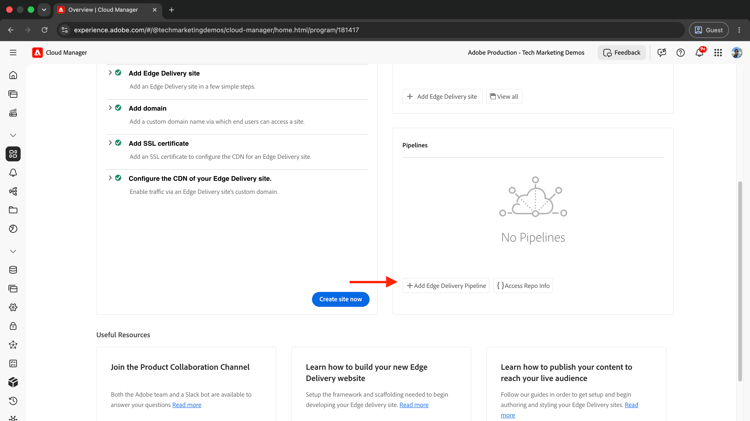Open the black cube icon in sidebar
The height and width of the screenshot is (421, 750).
coord(13,382)
